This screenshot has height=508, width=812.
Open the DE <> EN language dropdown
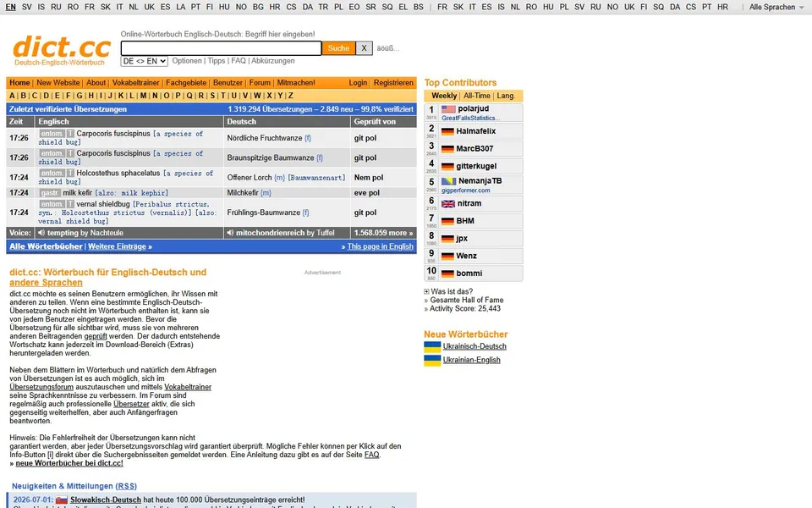point(145,61)
